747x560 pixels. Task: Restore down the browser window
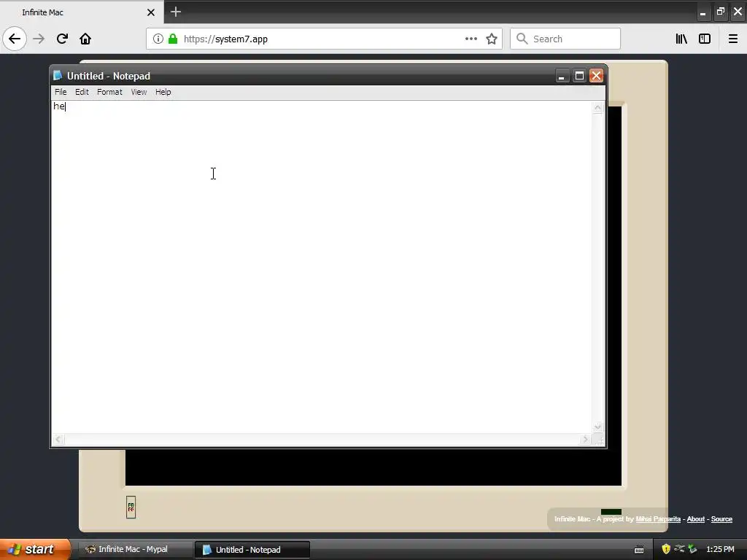click(720, 12)
